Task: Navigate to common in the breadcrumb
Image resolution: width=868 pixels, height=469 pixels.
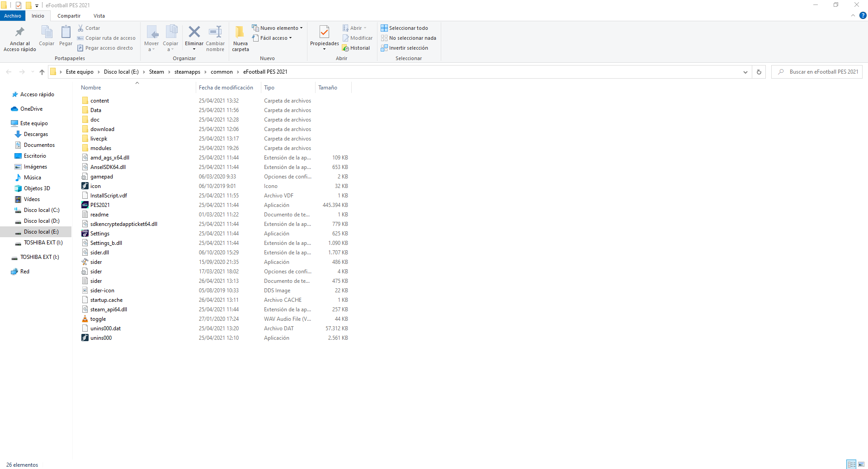Action: [222, 72]
